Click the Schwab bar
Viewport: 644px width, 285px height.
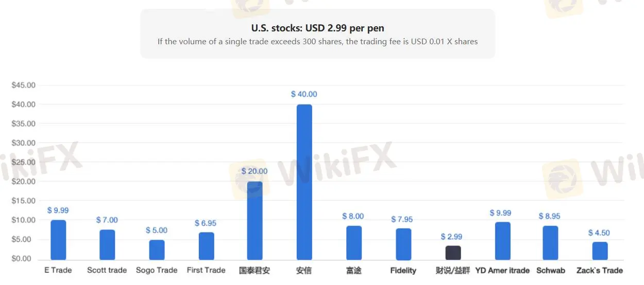click(550, 242)
